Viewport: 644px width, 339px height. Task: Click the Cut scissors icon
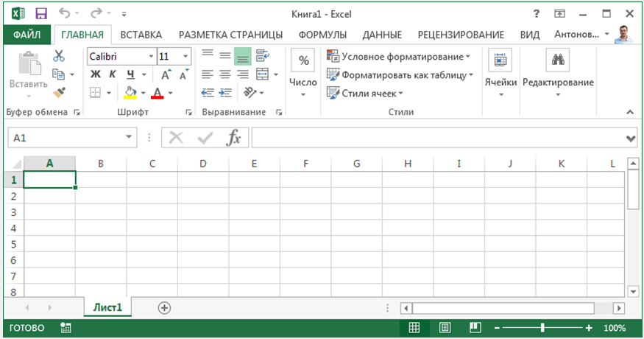(x=59, y=56)
